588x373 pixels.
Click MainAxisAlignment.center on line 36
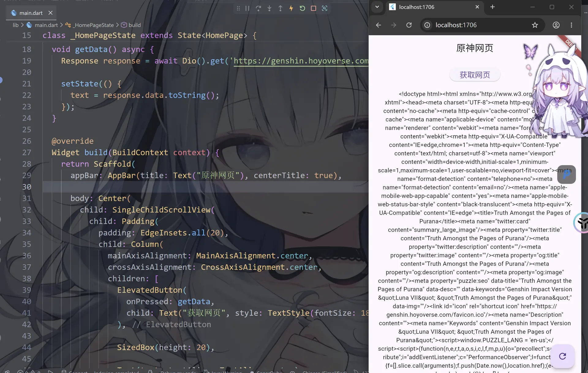(252, 256)
